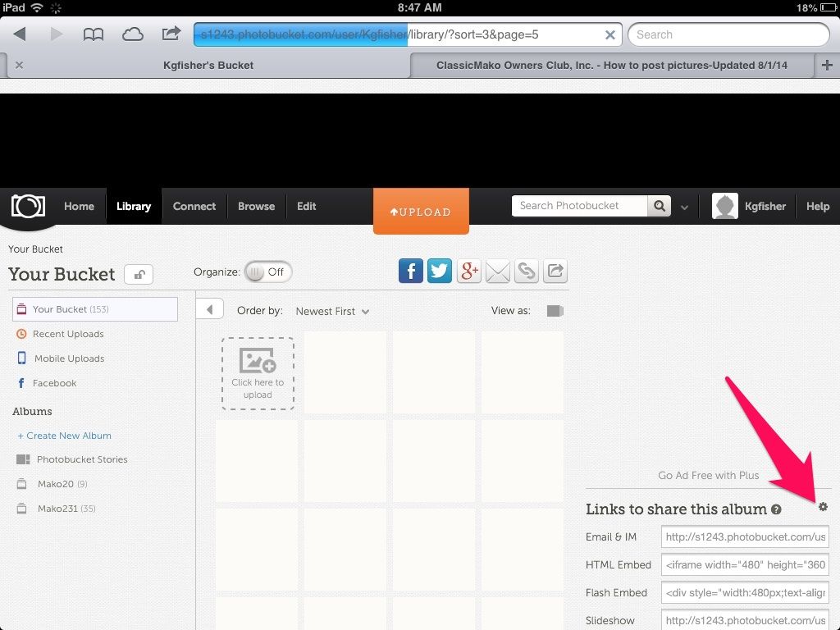Switch to ClassicMako Owners Club tab
This screenshot has height=630, width=840.
pyautogui.click(x=611, y=66)
